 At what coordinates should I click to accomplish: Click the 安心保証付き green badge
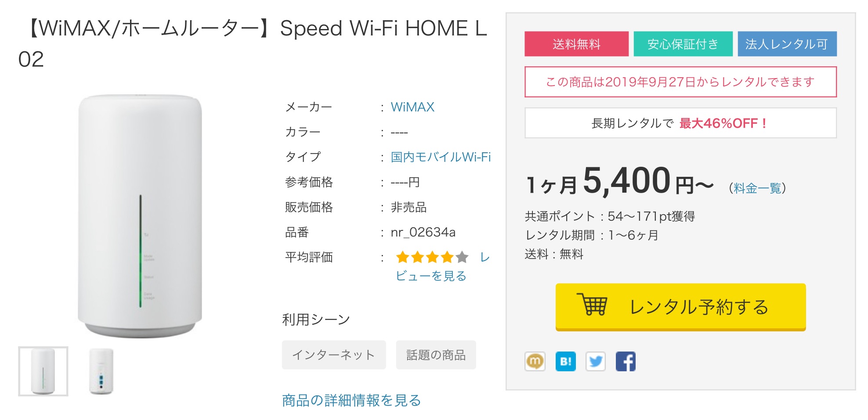point(683,44)
